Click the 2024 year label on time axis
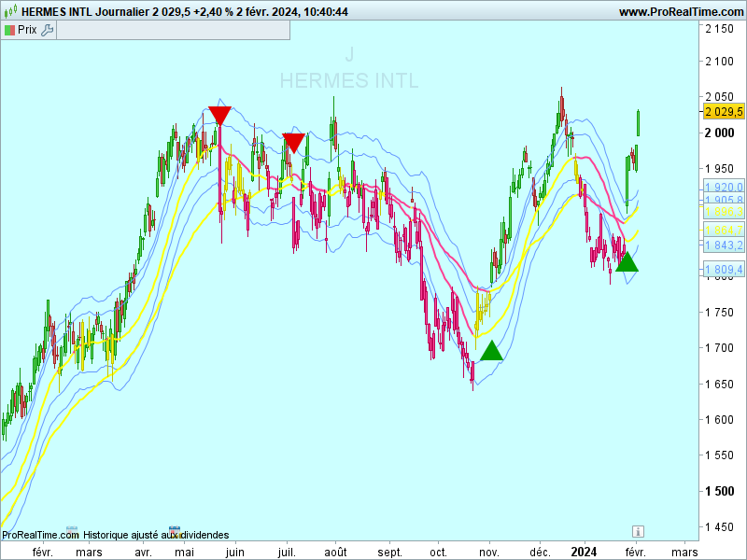 click(x=584, y=552)
